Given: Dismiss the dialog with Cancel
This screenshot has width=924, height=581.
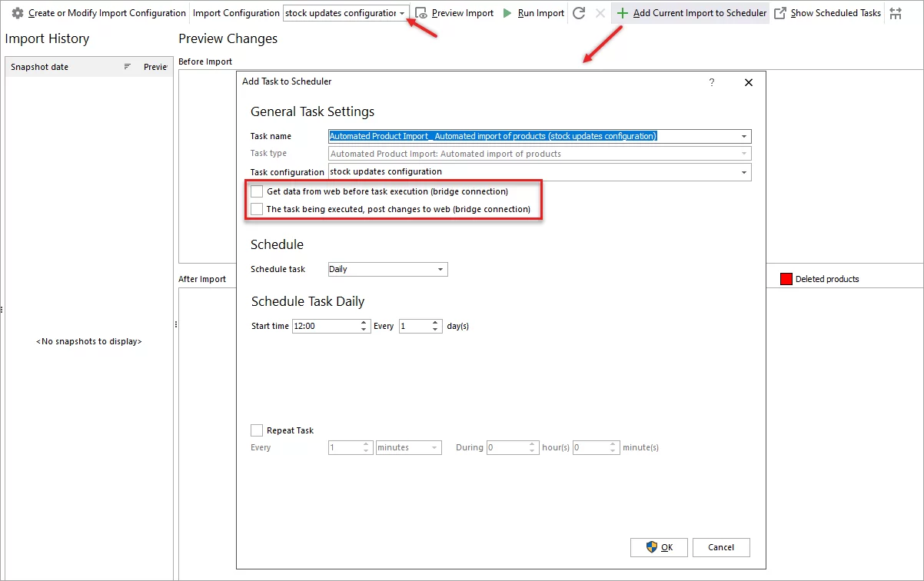Looking at the screenshot, I should (x=721, y=547).
